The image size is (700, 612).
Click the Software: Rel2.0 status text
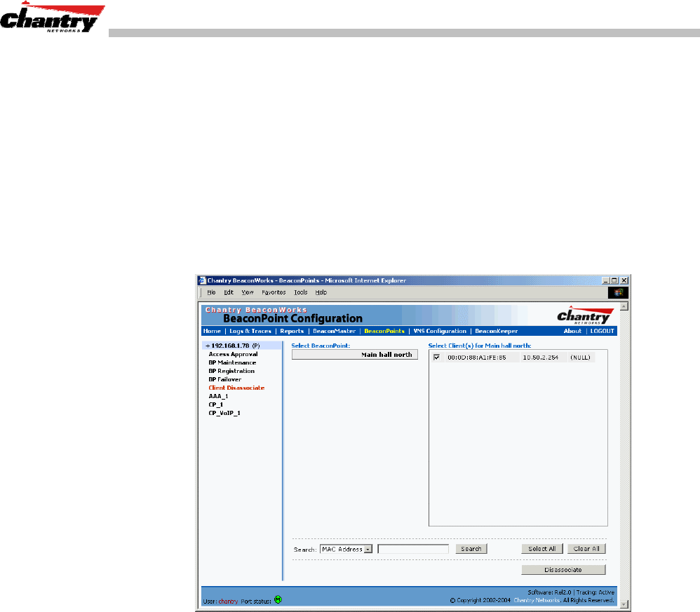coord(550,592)
